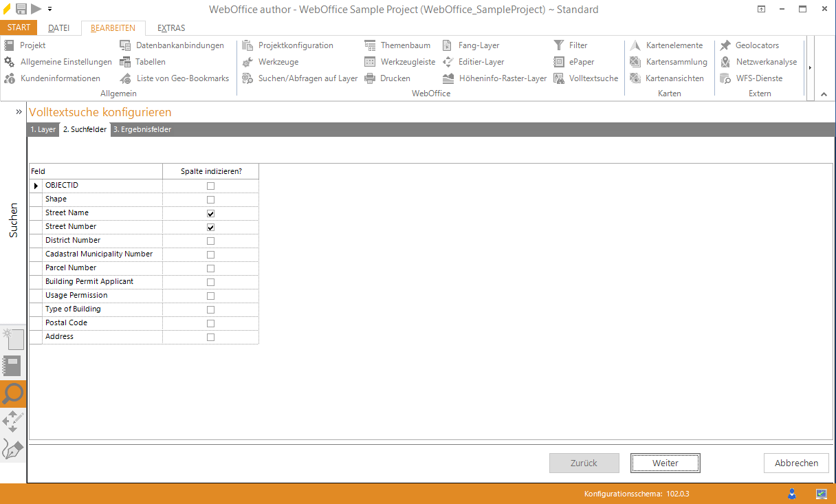Open Geolocators configuration

coord(749,45)
